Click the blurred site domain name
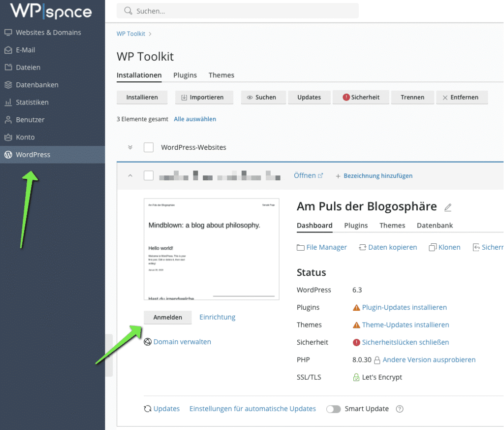The image size is (504, 430). coord(220,176)
